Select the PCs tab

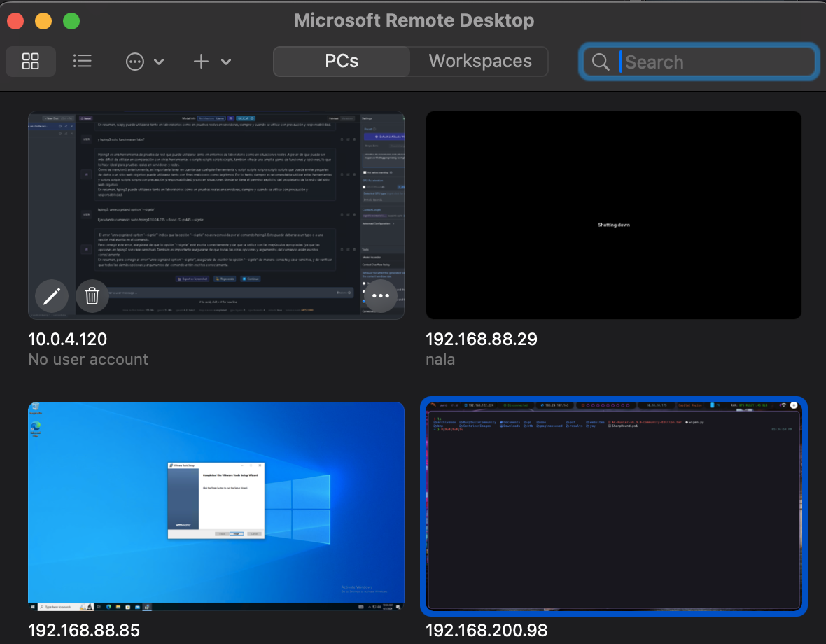pos(342,62)
